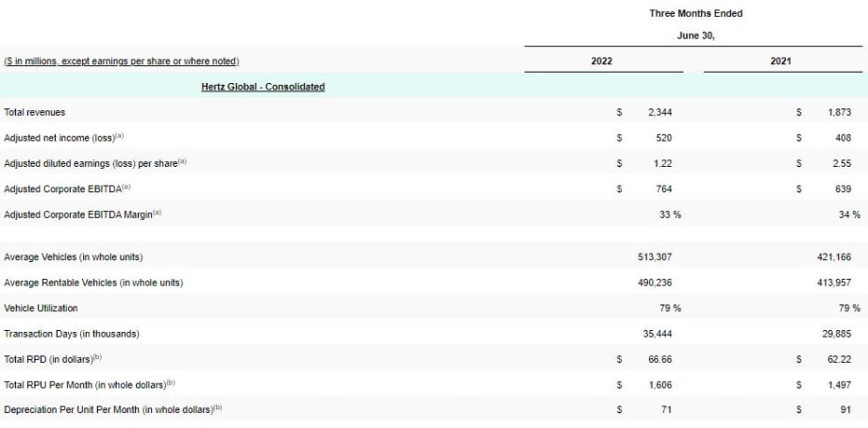Click rentable vehicles value 413,957
This screenshot has height=428, width=868.
coord(834,283)
